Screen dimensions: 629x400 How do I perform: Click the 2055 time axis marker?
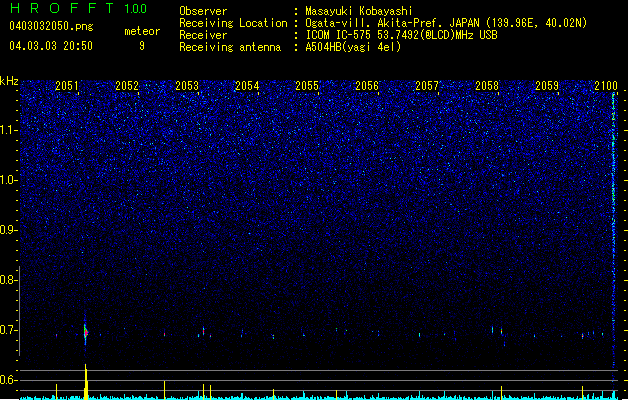pos(307,85)
